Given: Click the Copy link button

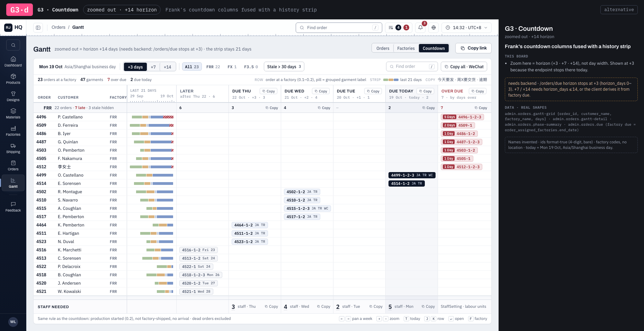Looking at the screenshot, I should 473,48.
